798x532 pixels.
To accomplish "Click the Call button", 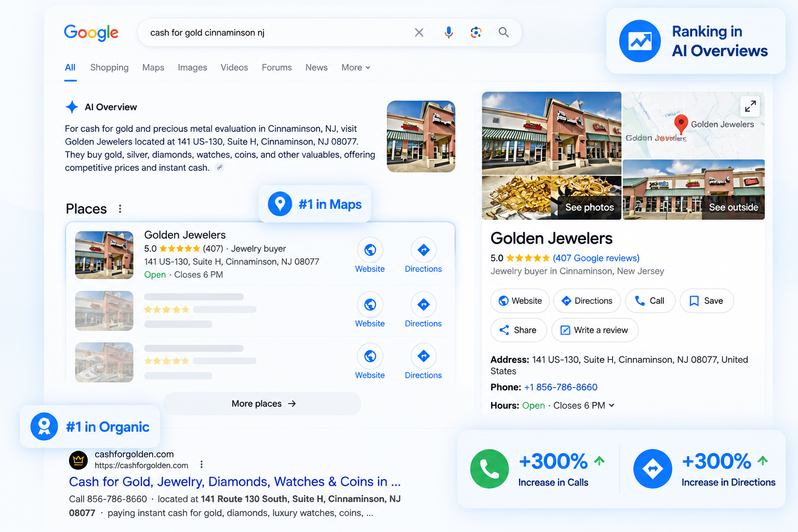I will pyautogui.click(x=650, y=301).
